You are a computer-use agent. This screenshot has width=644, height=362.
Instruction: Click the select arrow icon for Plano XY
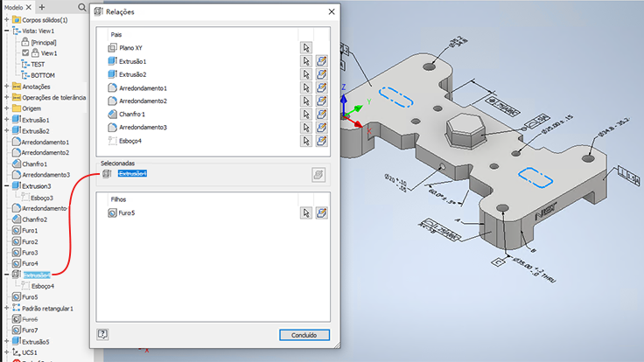tap(306, 47)
